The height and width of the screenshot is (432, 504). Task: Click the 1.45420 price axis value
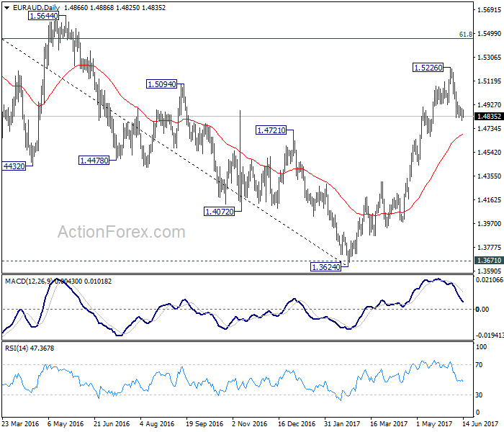tap(489, 153)
